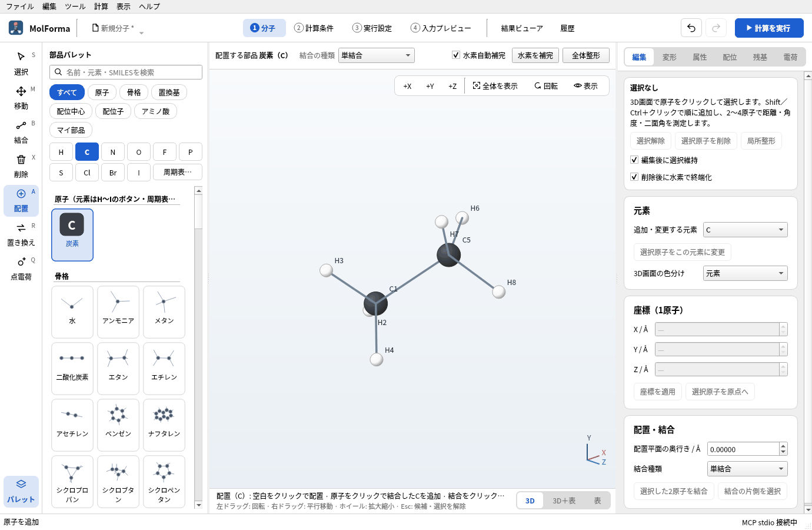Select the 点電荷 (point charge) tool
Viewport: 812px width, 530px height.
[21, 269]
